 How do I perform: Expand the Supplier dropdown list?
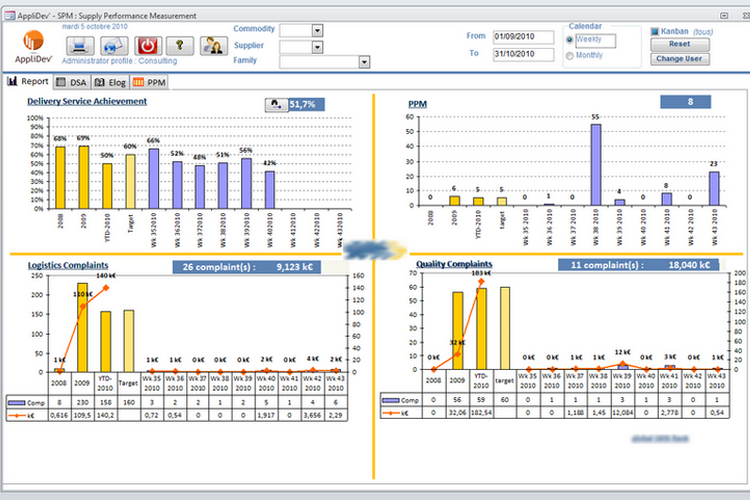(x=316, y=46)
